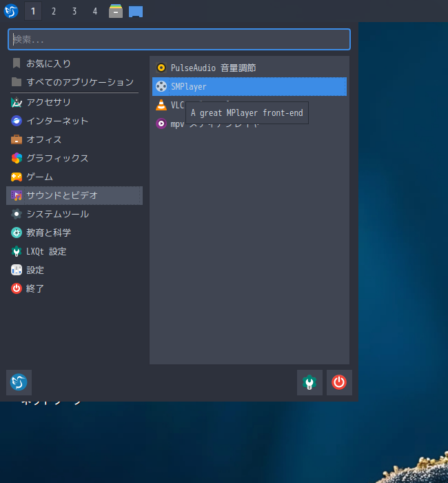The width and height of the screenshot is (448, 483).
Task: Open the お気に入り favorites category
Action: point(74,63)
